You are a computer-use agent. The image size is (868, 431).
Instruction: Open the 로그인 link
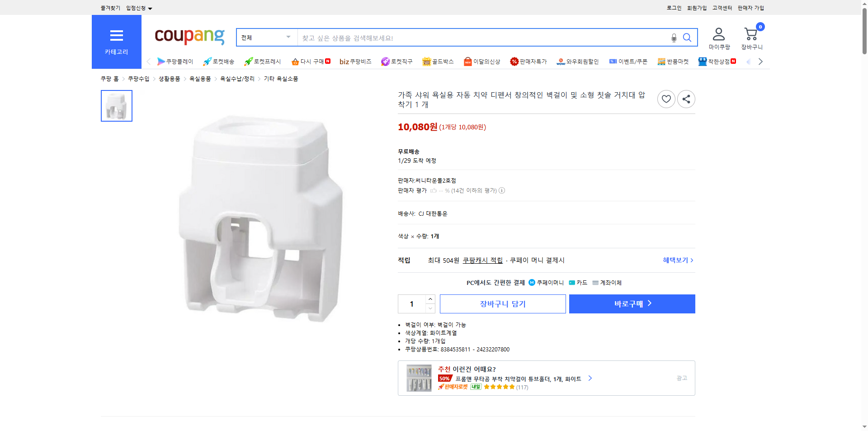pos(673,8)
